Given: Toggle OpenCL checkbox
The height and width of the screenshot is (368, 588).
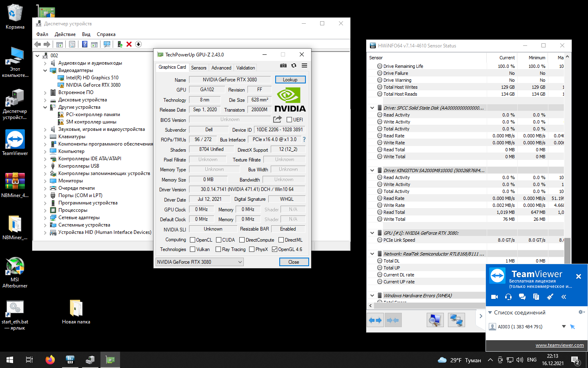Looking at the screenshot, I should (193, 240).
